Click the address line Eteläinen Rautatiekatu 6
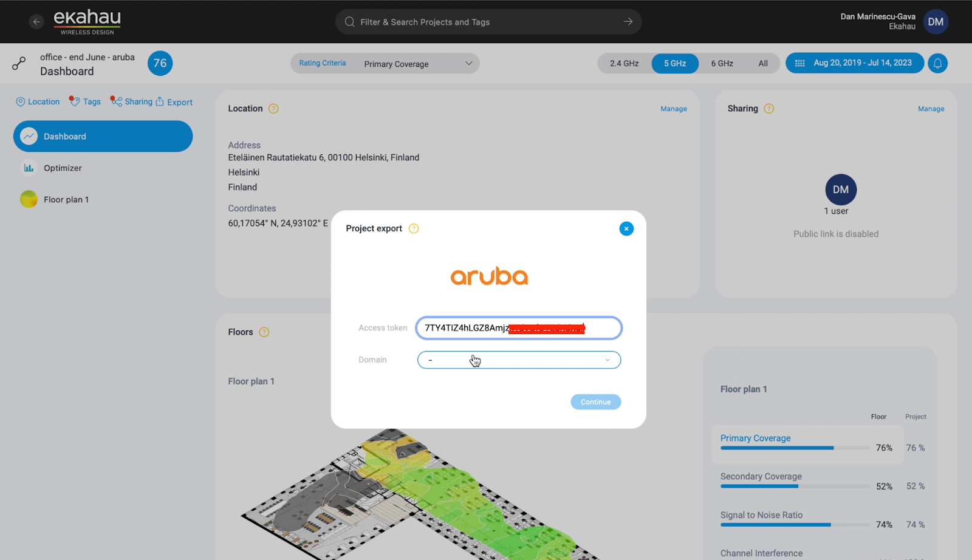 (x=324, y=157)
